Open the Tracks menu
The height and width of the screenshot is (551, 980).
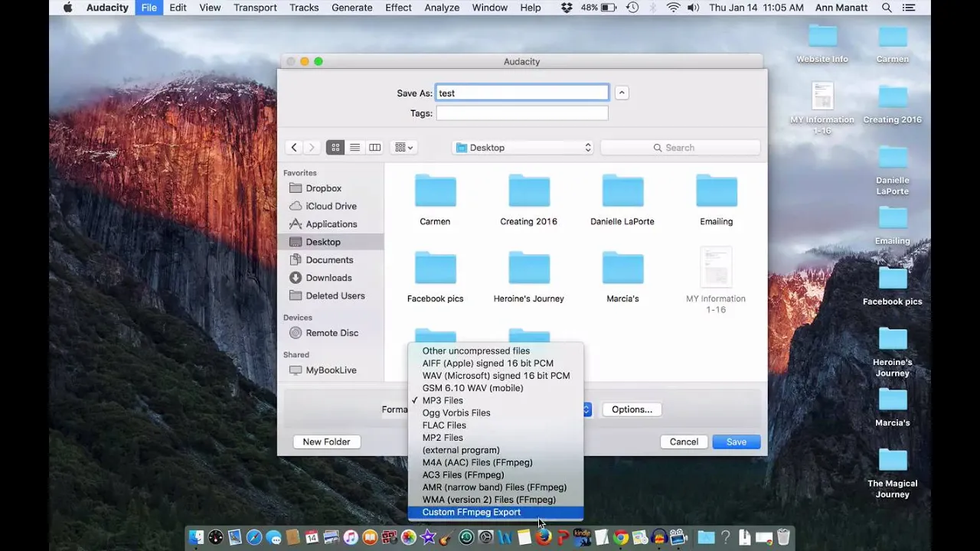click(304, 8)
